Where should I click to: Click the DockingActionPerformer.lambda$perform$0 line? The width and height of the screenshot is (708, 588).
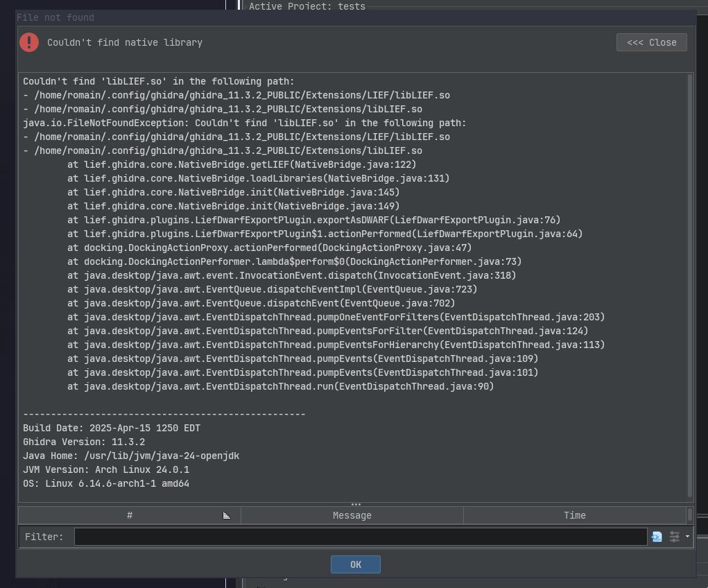pos(295,261)
